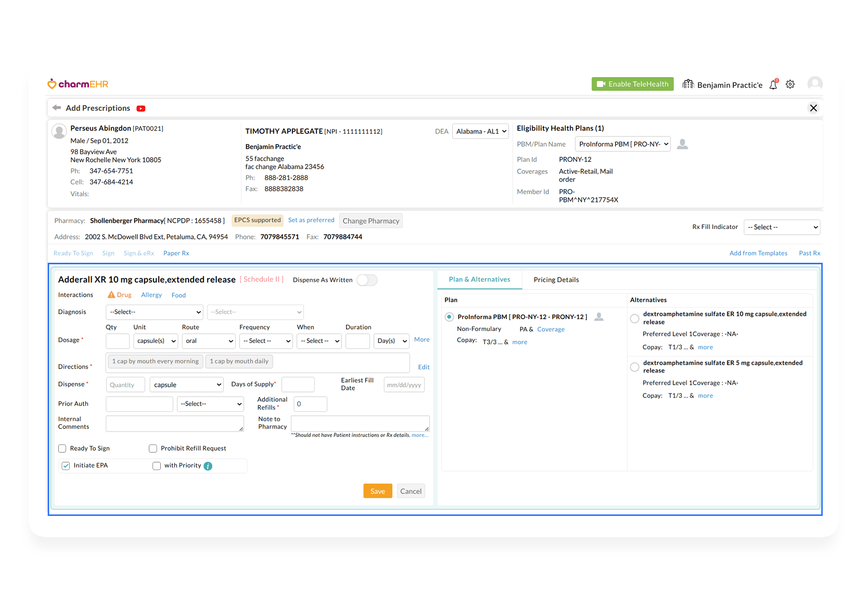Click the Drug interaction warning icon
Viewport: 868px width, 596px height.
point(111,295)
